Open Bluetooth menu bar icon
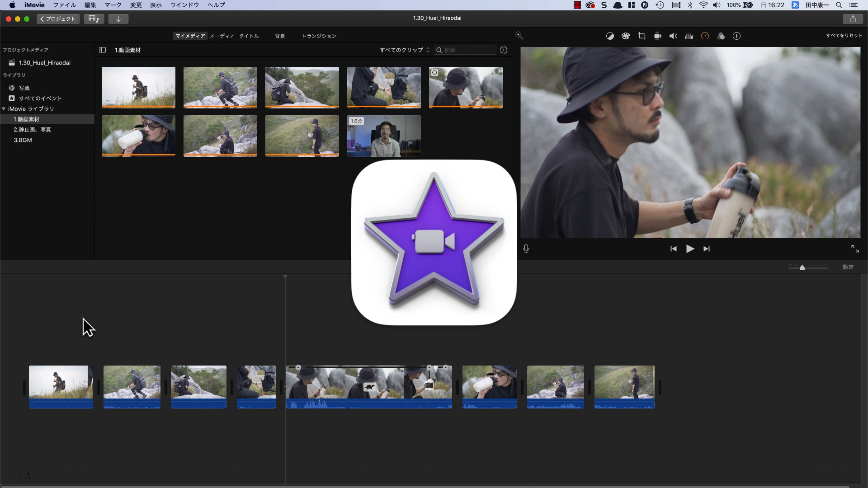The width and height of the screenshot is (868, 488). tap(690, 5)
